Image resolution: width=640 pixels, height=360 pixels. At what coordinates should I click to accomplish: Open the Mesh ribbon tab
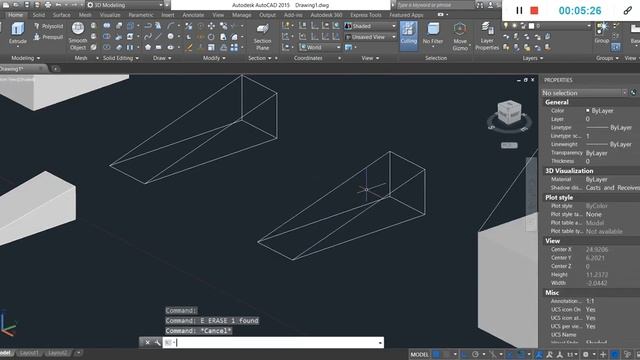coord(85,15)
